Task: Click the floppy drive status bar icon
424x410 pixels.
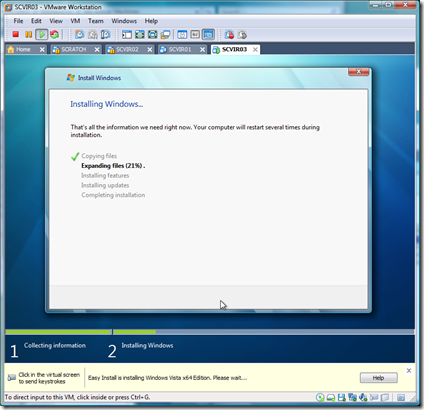Action: 341,397
